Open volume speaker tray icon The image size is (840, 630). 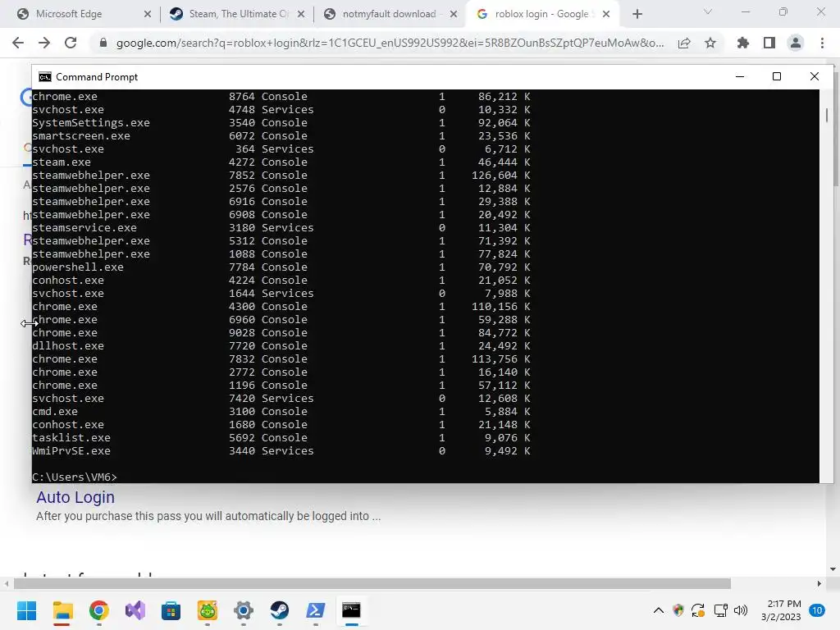(x=741, y=610)
